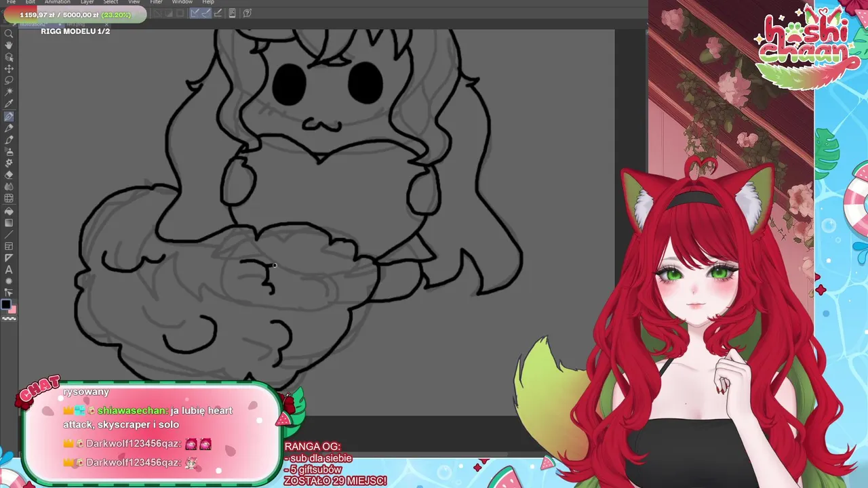Open the Select menu
This screenshot has width=868, height=488.
(x=111, y=2)
